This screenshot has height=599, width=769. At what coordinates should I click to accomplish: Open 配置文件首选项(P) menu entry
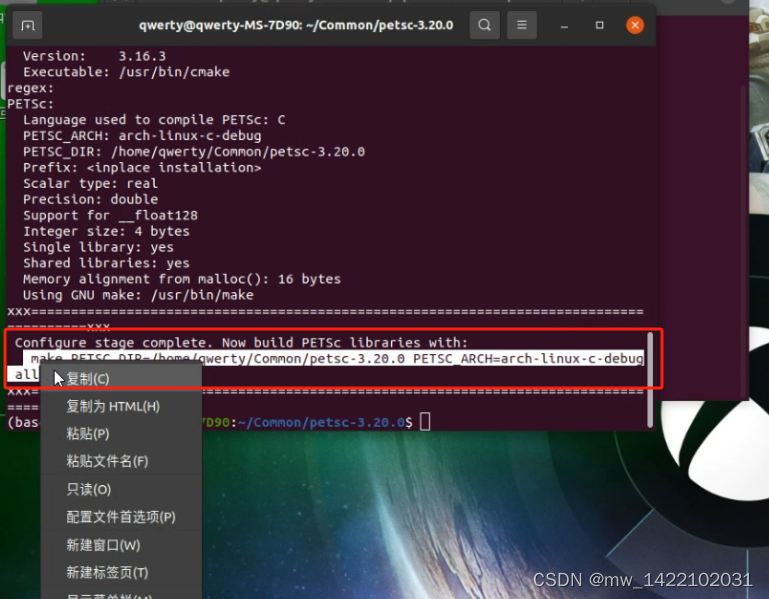pos(121,517)
